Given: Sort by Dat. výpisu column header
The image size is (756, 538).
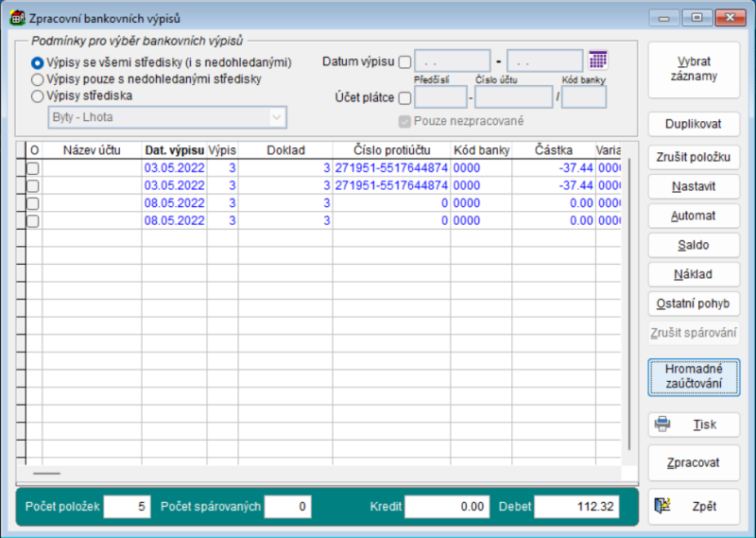Looking at the screenshot, I should pyautogui.click(x=174, y=149).
